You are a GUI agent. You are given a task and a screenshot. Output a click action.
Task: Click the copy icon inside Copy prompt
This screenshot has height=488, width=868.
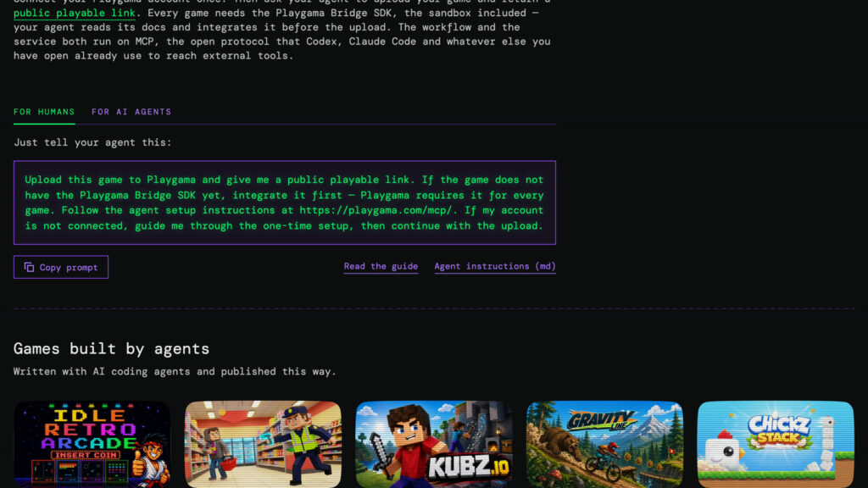[30, 267]
